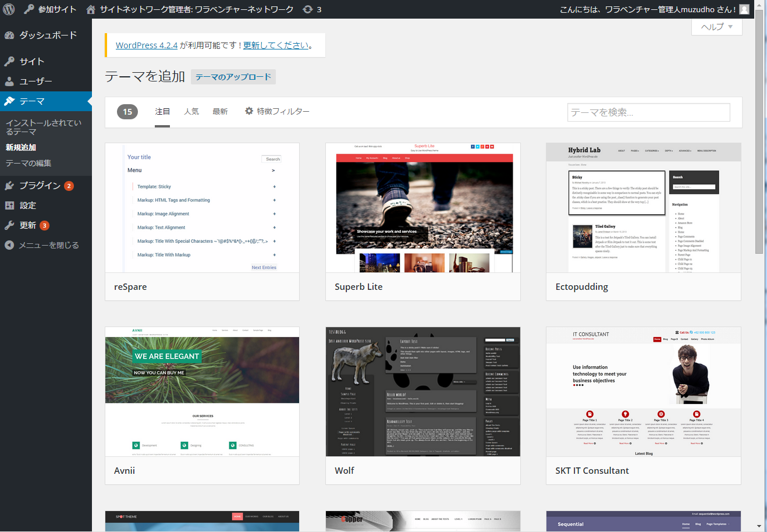Open the こんにちは user account menu

tap(655, 9)
